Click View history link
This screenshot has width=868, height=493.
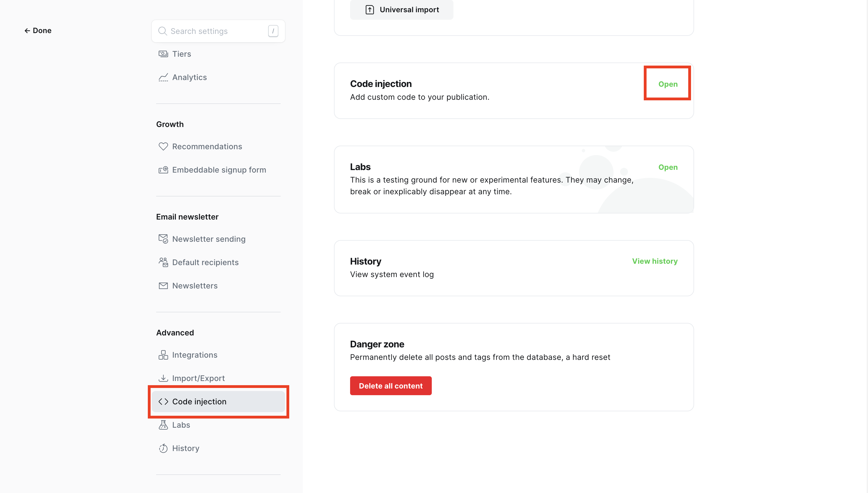tap(654, 261)
